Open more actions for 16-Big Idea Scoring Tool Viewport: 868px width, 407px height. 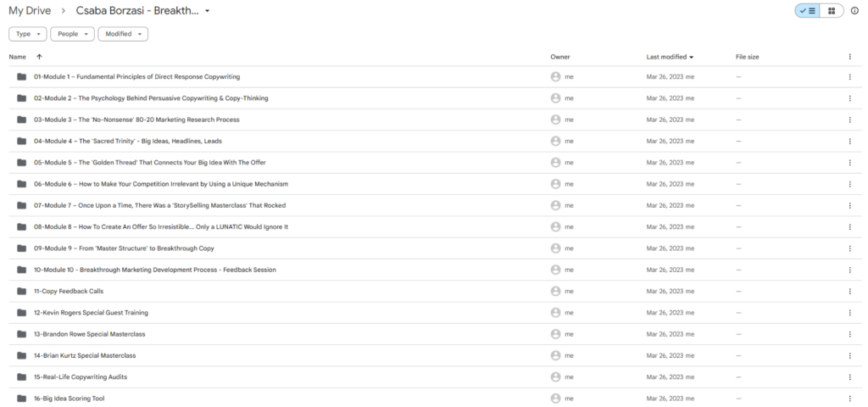[x=849, y=399]
